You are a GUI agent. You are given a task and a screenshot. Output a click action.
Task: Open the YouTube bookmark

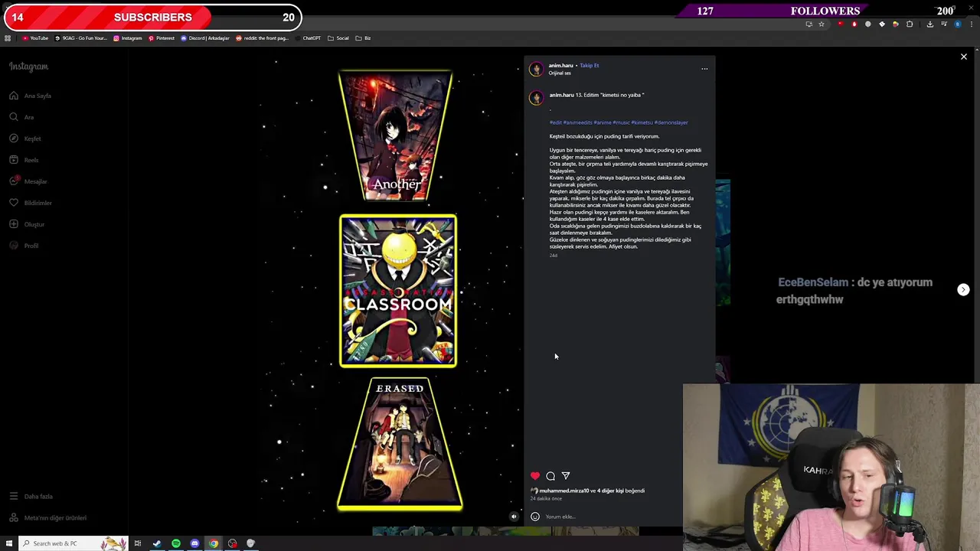coord(35,38)
